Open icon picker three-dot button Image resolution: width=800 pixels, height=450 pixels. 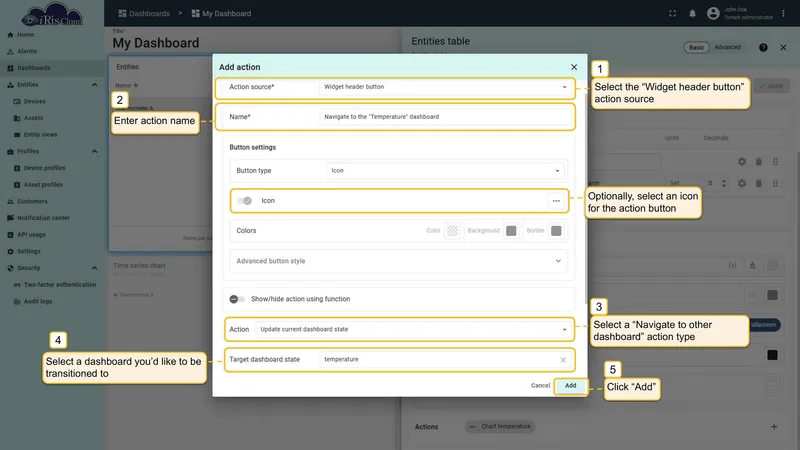pos(556,201)
